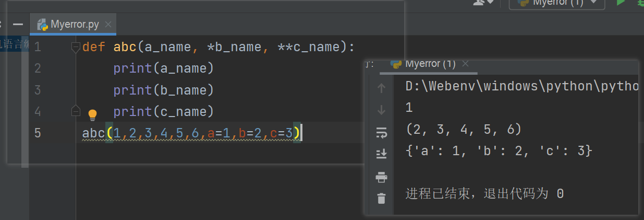Screen dimensions: 644x220
Task: Click the down arrow in Run panel
Action: (x=381, y=110)
